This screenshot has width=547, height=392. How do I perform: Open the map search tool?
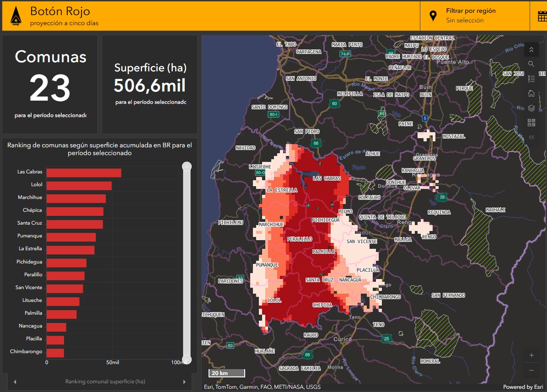531,64
